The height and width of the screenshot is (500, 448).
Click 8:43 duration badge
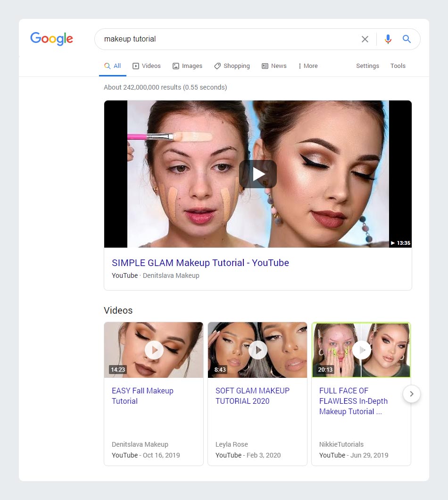[x=220, y=370]
